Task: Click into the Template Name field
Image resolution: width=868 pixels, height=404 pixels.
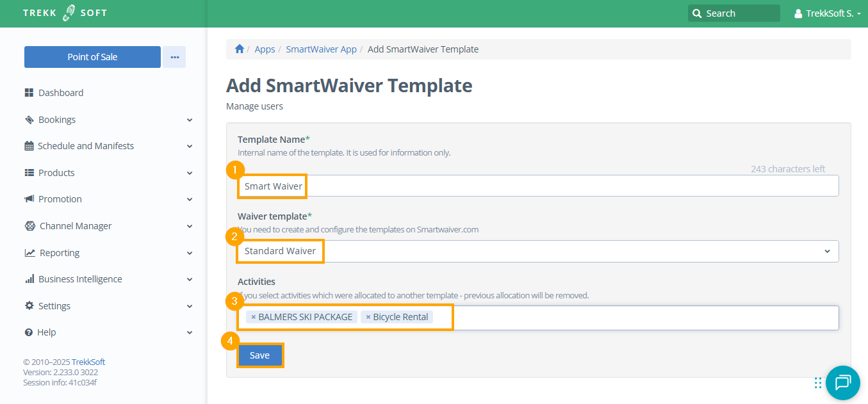Action: (x=537, y=186)
